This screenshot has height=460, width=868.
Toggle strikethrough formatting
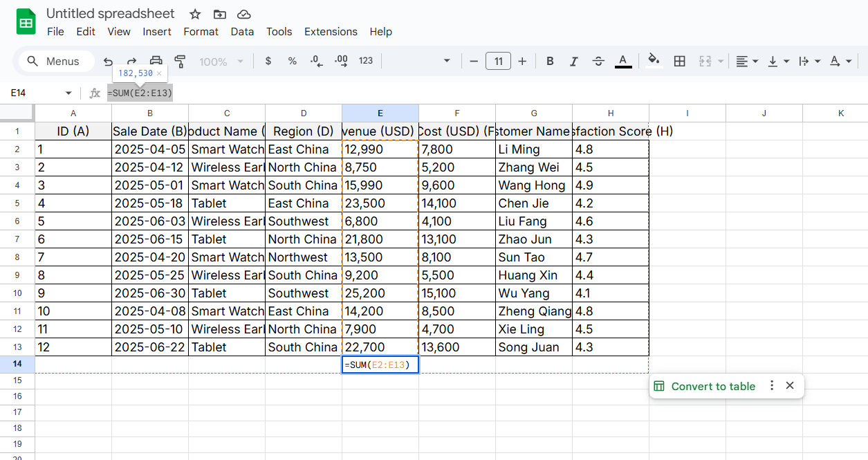point(598,62)
